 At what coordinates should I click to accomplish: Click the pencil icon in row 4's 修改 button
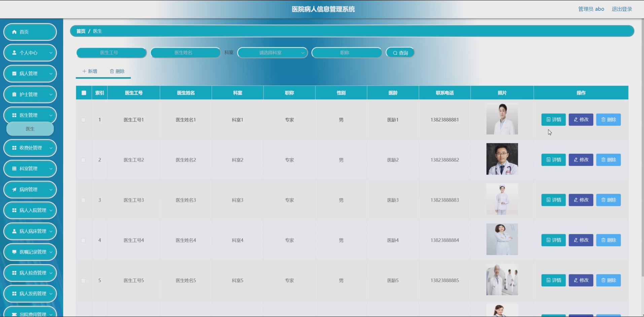pos(576,240)
